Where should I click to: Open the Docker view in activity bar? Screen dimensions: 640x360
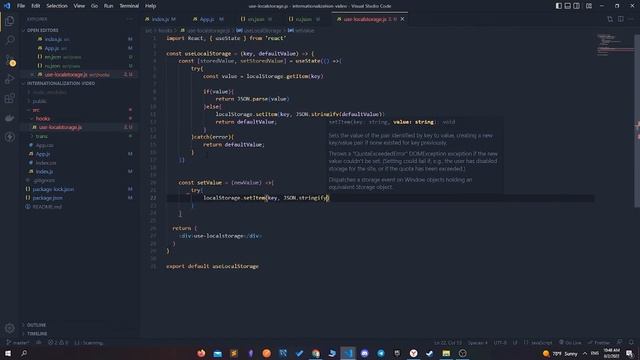[9, 118]
